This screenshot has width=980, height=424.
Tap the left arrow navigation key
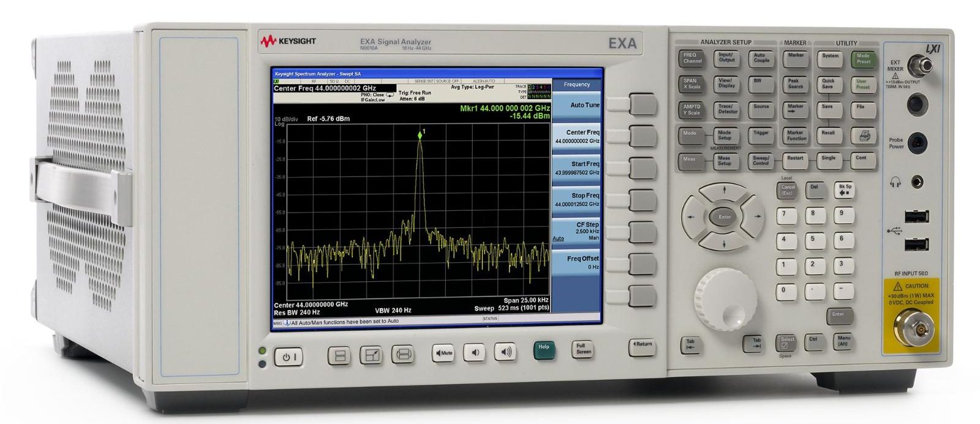(692, 217)
